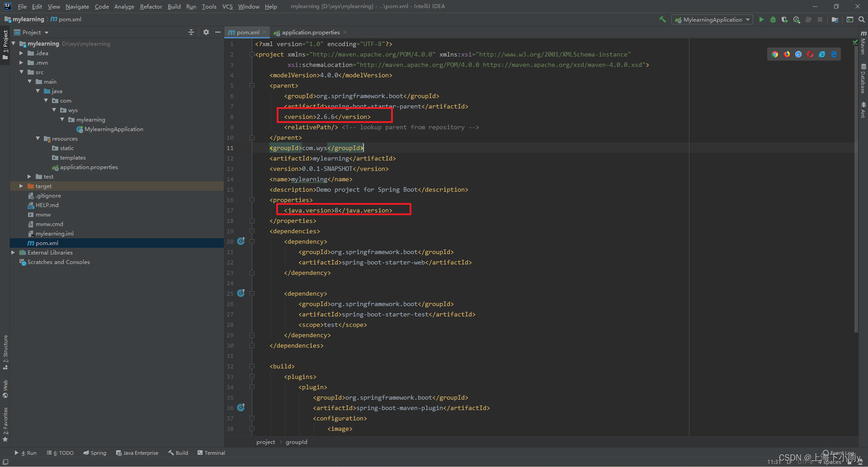
Task: Collapse the src folder
Action: [21, 72]
